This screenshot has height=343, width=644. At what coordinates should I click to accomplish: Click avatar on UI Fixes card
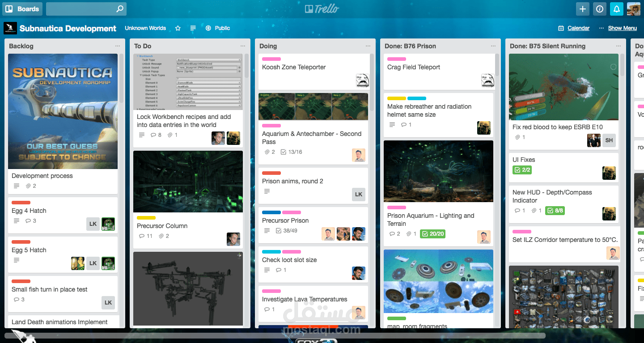pos(609,173)
